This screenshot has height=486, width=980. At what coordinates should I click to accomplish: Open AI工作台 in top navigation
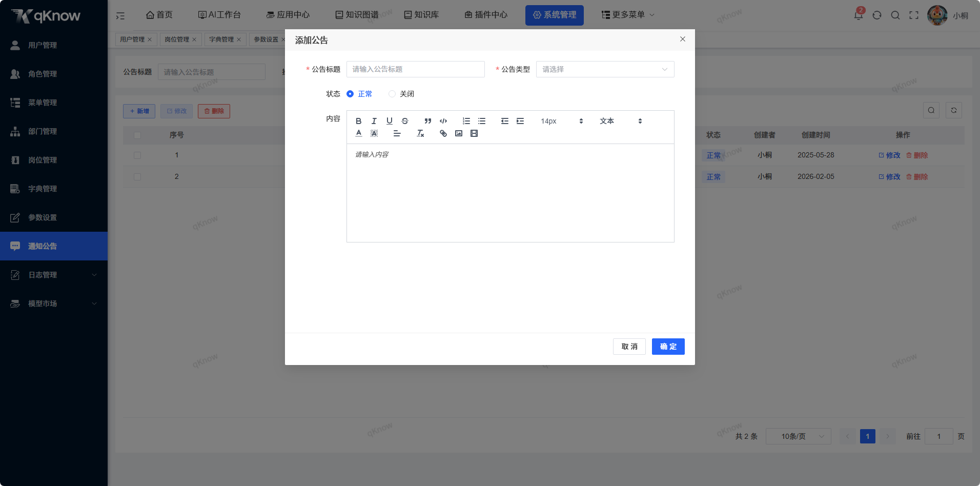pos(219,15)
